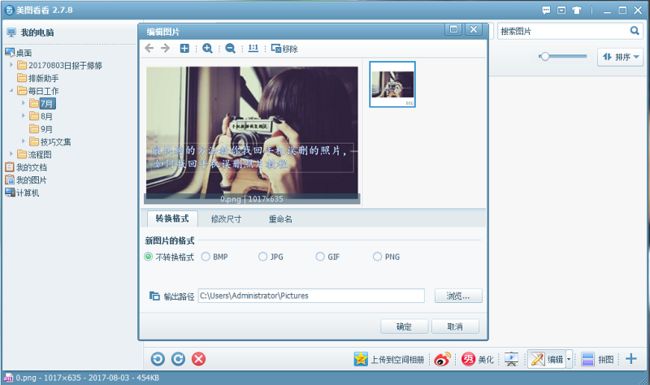Show actual size with 1:1 icon

pyautogui.click(x=253, y=48)
